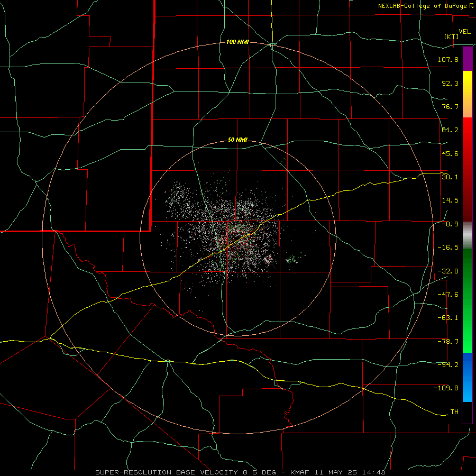Click the gray near-zero segment of the velocity scale
Image resolution: width=476 pixels, height=476 pixels.
[x=467, y=235]
